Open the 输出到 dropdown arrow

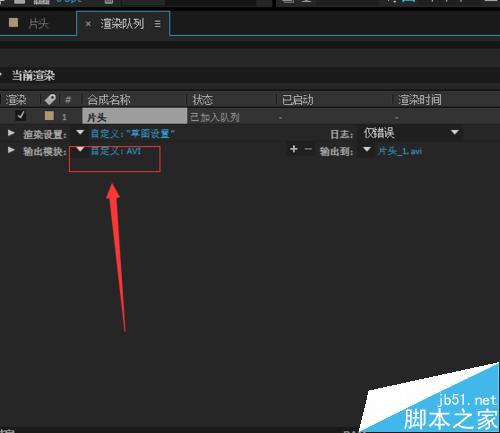367,149
